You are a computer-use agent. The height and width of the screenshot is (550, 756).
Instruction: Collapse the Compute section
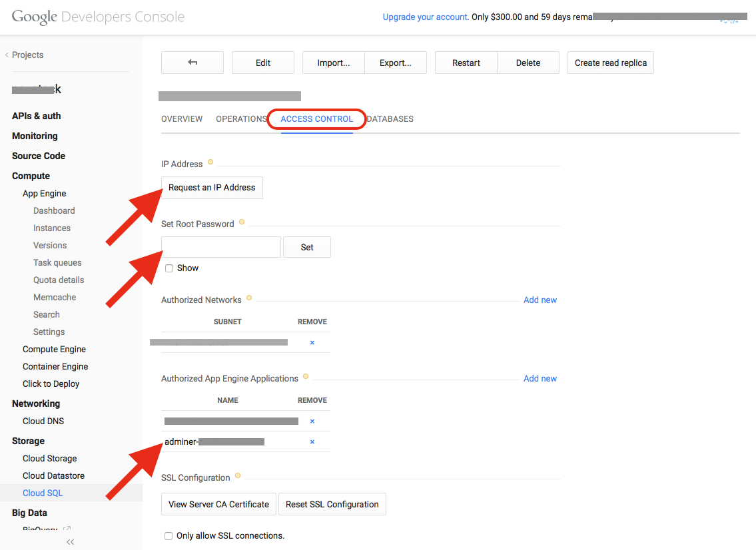(31, 176)
